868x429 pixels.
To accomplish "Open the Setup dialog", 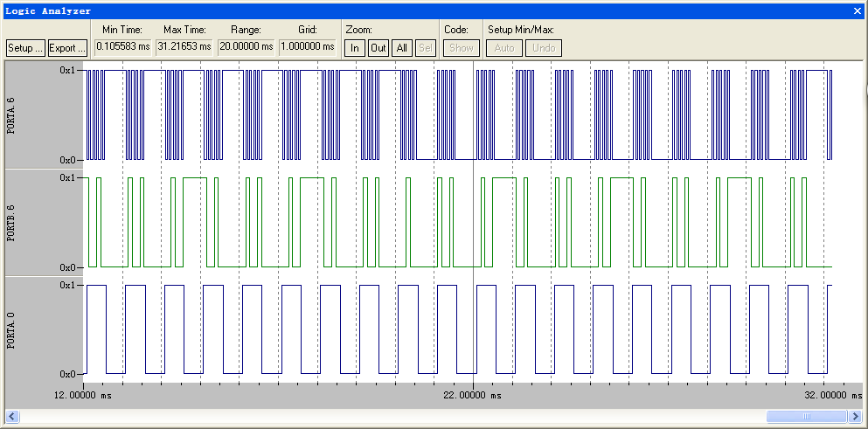I will [26, 48].
